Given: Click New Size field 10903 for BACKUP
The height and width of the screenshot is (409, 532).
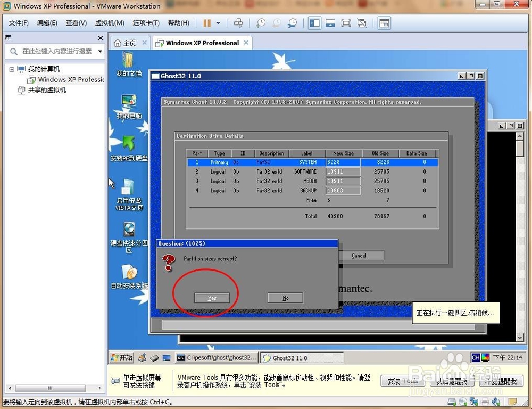Looking at the screenshot, I should pos(343,191).
